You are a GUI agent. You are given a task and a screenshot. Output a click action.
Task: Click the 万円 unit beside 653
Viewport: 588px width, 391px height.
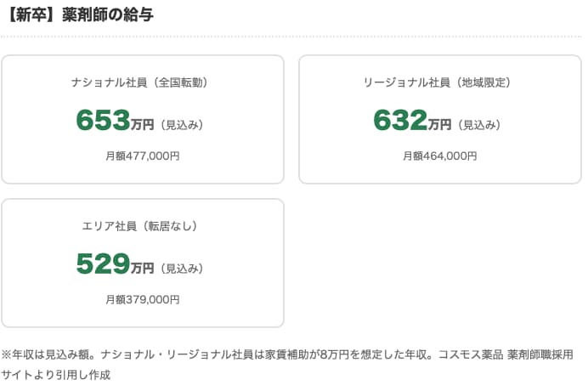coord(143,125)
